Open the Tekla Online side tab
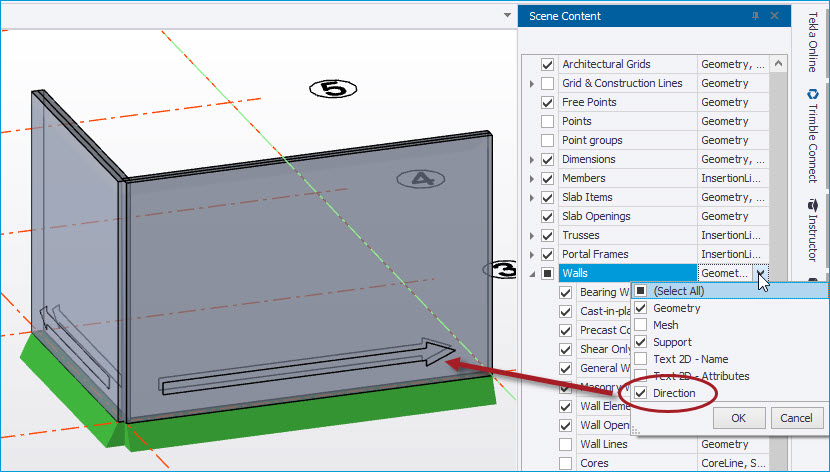Screen dimensions: 830x472 (812, 45)
